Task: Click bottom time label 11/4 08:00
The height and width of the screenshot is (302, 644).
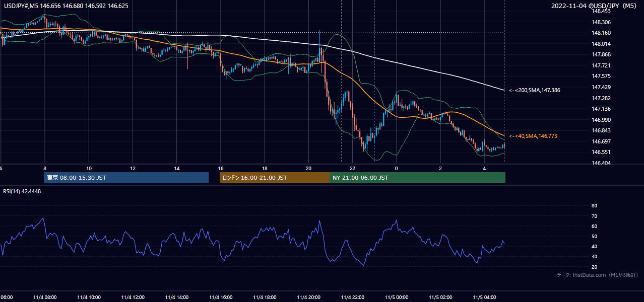Action: click(45, 297)
